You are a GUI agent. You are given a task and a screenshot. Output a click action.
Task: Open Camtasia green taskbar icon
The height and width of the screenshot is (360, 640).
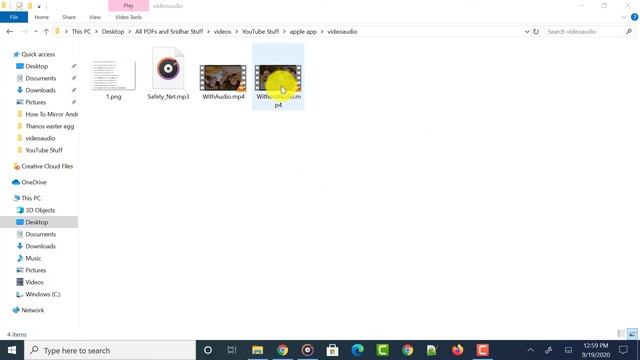coord(382,350)
